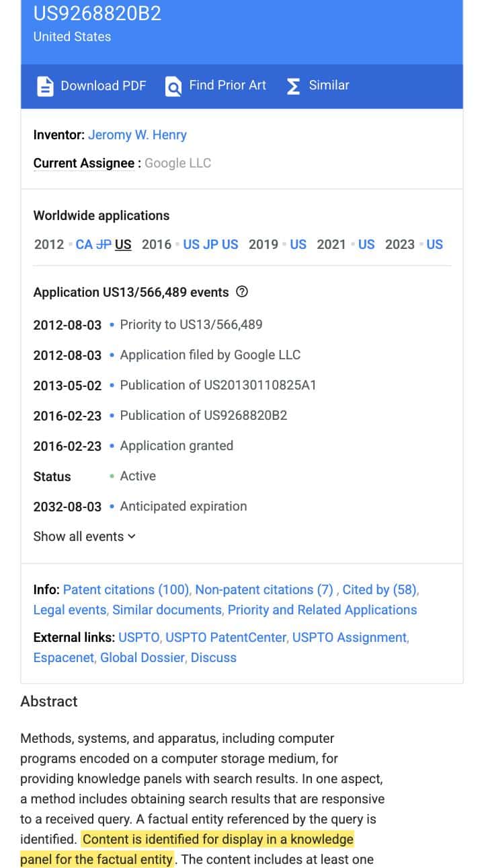This screenshot has height=868, width=484.
Task: Open USPTO PatentCenter link
Action: tap(226, 637)
